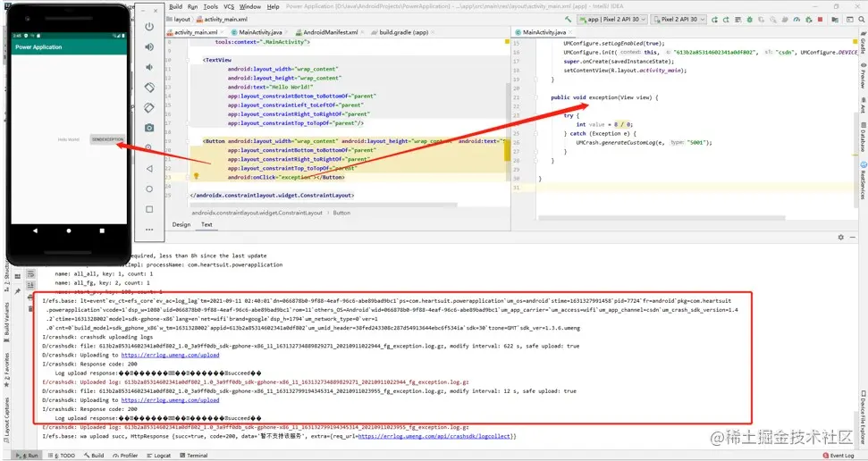
Task: Toggle soft-wrap icon in the Run console sidebar
Action: [x=31, y=275]
